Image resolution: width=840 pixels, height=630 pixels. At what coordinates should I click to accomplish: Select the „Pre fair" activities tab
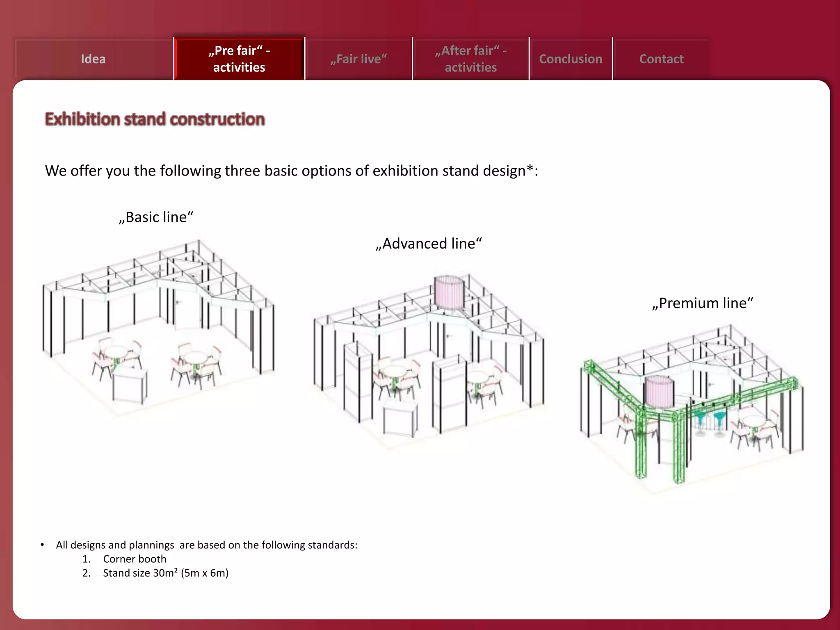coord(239,59)
